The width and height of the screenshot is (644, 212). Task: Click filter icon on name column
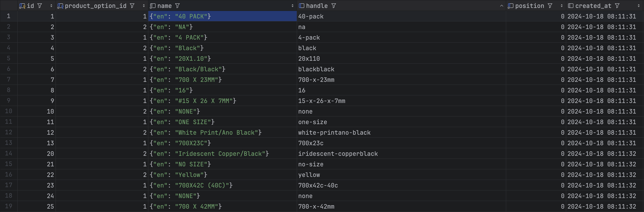click(177, 6)
